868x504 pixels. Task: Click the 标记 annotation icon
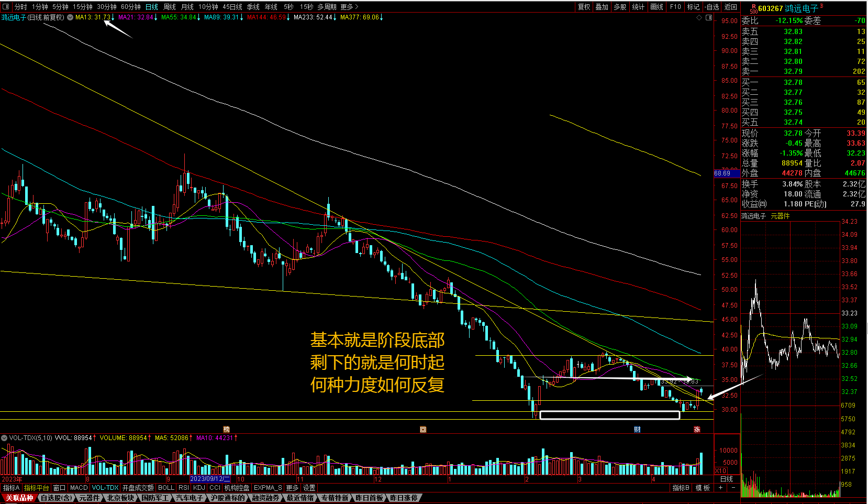[693, 7]
